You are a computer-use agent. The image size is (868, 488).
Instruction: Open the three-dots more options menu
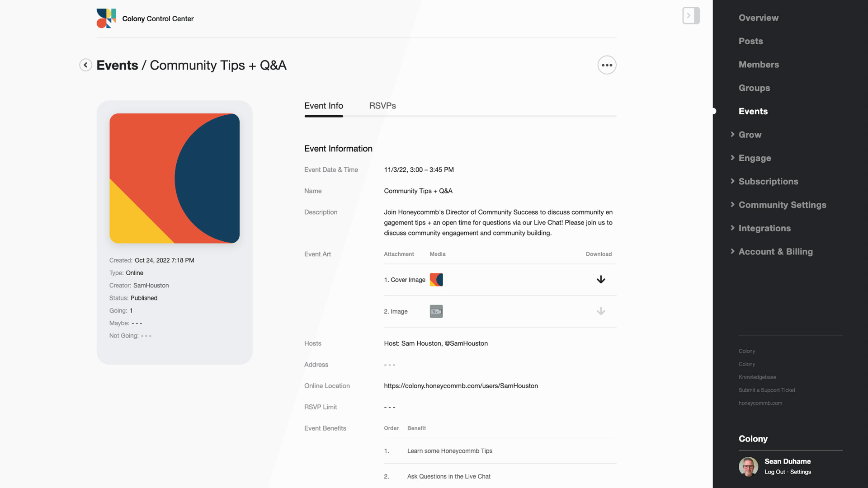coord(607,65)
